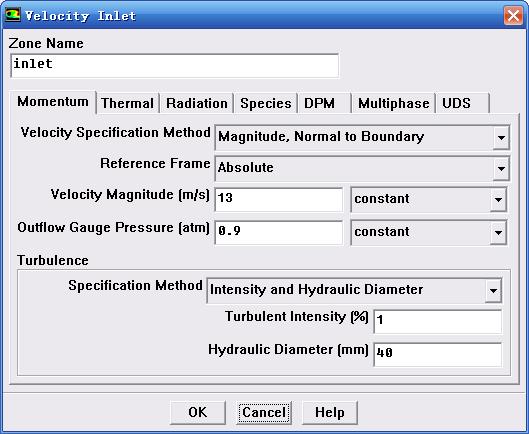Open the Velocity Magnitude constant dropdown
The image size is (529, 434).
(498, 199)
